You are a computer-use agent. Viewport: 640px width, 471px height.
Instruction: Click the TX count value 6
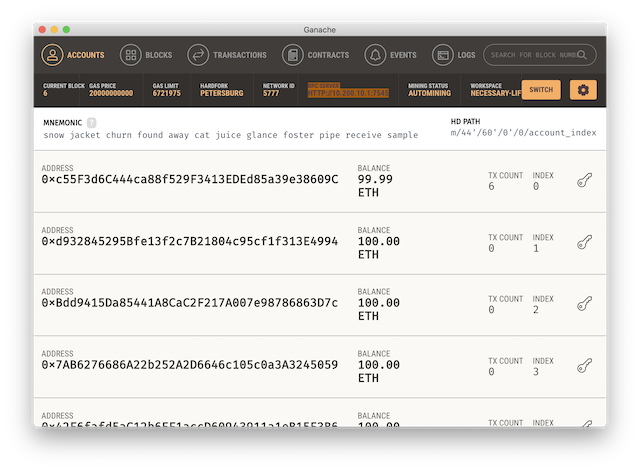pos(491,187)
